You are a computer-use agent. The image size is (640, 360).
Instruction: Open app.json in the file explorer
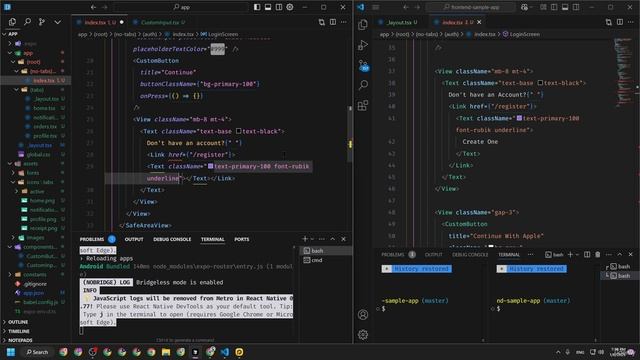33,293
